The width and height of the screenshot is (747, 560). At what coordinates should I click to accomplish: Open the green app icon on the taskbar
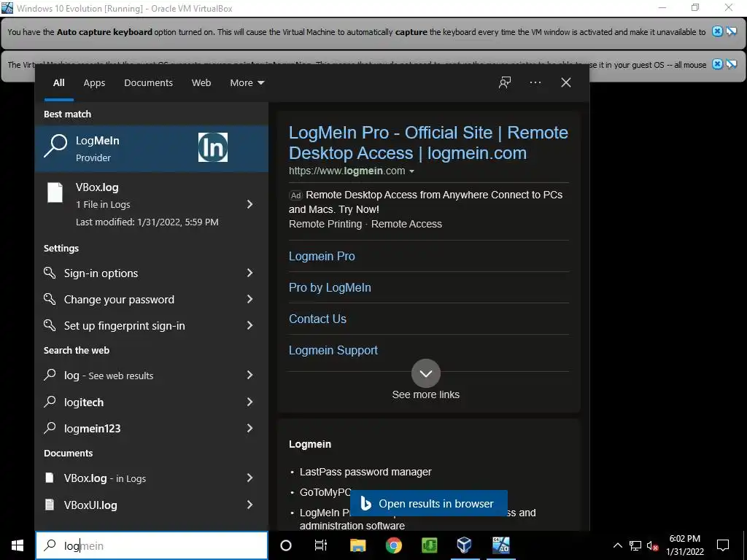click(429, 545)
